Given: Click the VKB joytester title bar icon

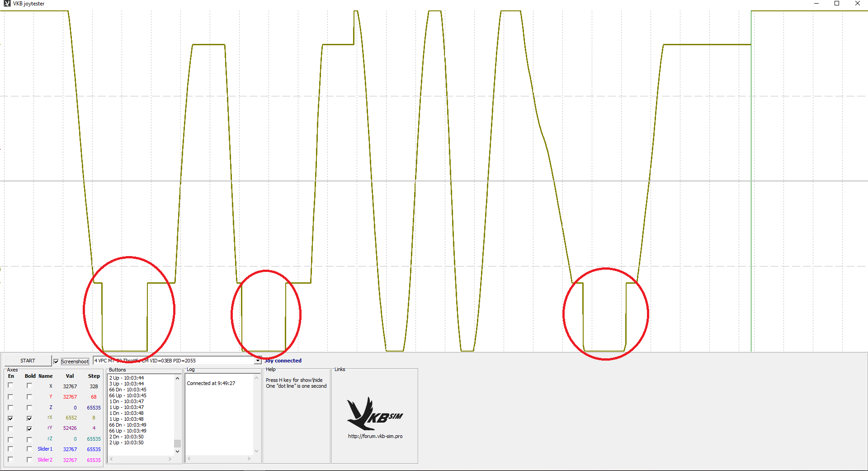Looking at the screenshot, I should click(x=7, y=4).
